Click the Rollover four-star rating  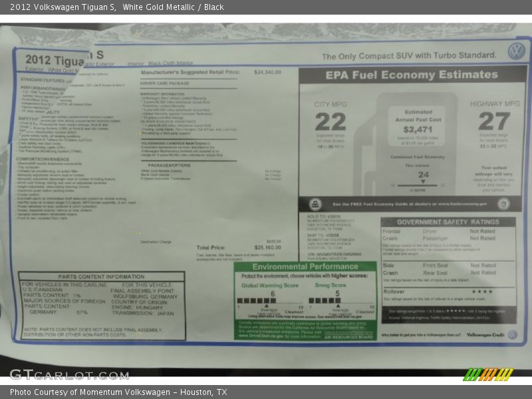(x=481, y=291)
